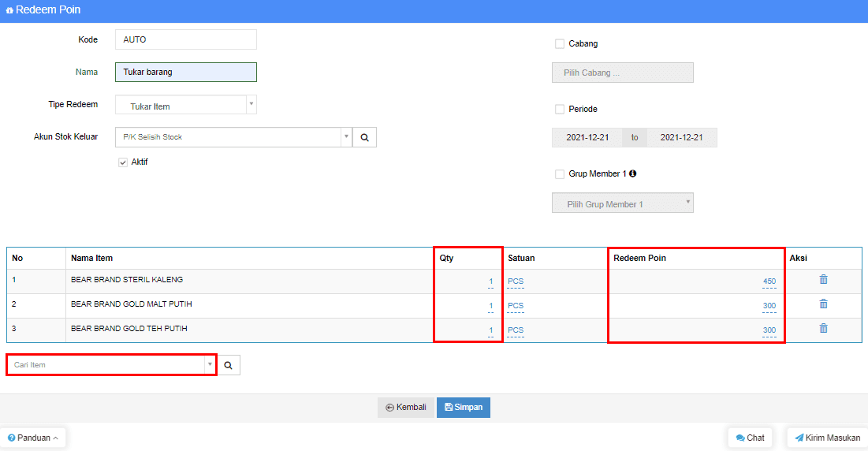This screenshot has height=451, width=868.
Task: Click the Aksi column header
Action: pos(799,259)
